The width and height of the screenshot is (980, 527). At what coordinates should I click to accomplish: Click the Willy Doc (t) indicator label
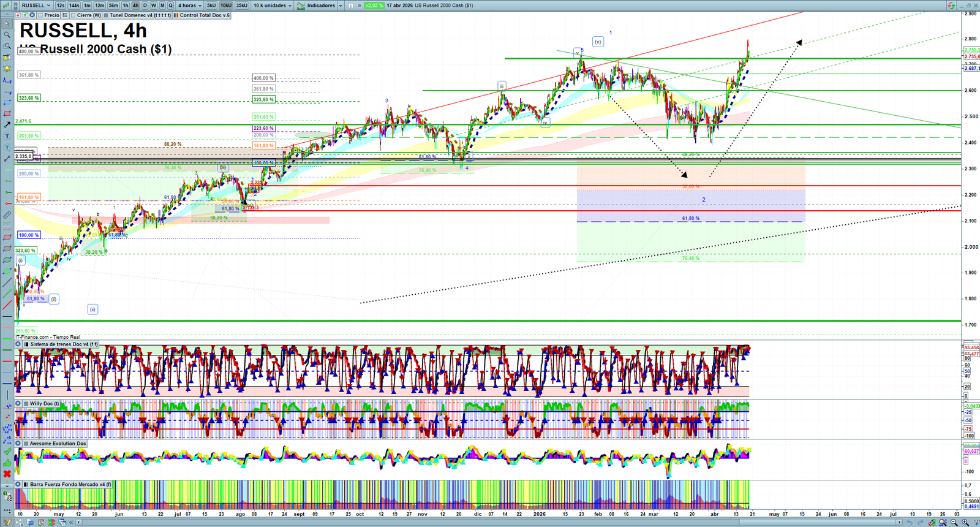(x=45, y=404)
